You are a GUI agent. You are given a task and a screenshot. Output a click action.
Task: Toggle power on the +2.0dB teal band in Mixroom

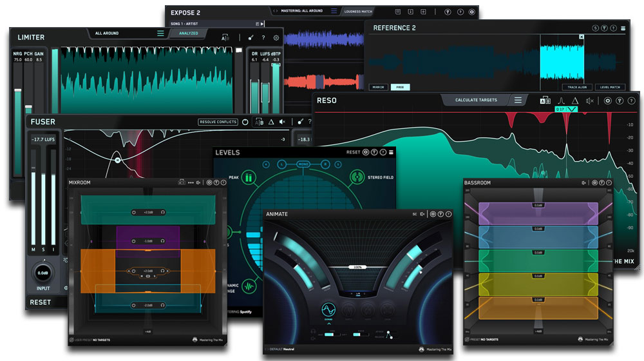tap(133, 212)
